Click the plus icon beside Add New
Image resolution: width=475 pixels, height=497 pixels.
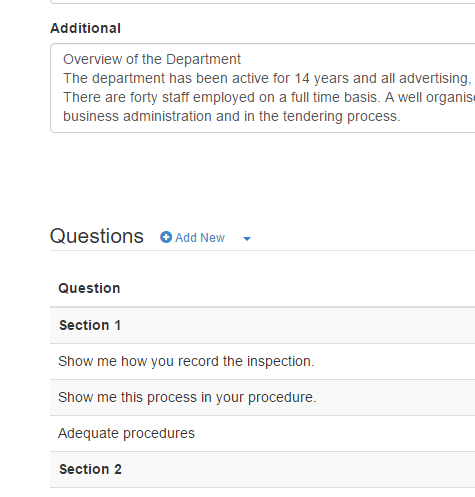pyautogui.click(x=166, y=237)
